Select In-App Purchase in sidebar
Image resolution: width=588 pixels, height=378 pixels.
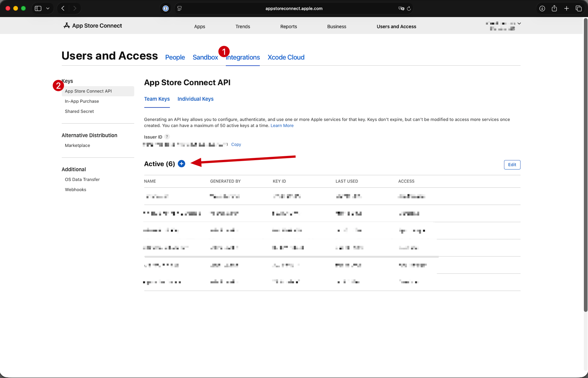pyautogui.click(x=82, y=101)
